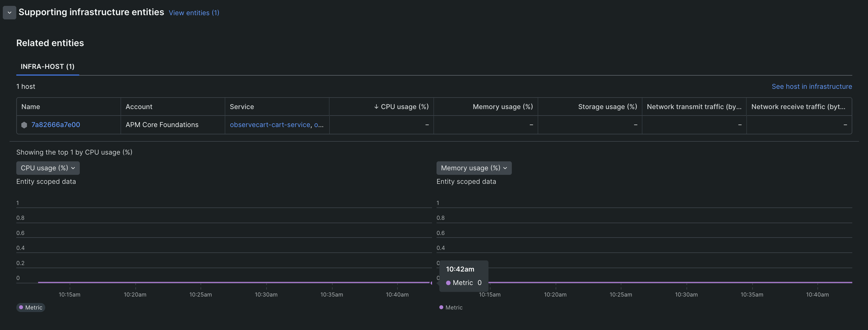Collapse the Supporting infrastructure entities section
Viewport: 868px width, 330px height.
[10, 12]
